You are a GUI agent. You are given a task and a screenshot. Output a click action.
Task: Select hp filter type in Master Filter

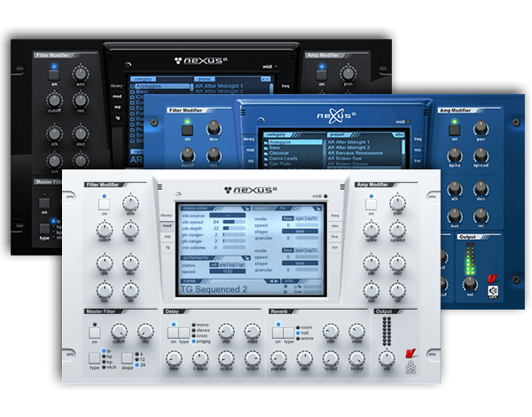(x=106, y=357)
